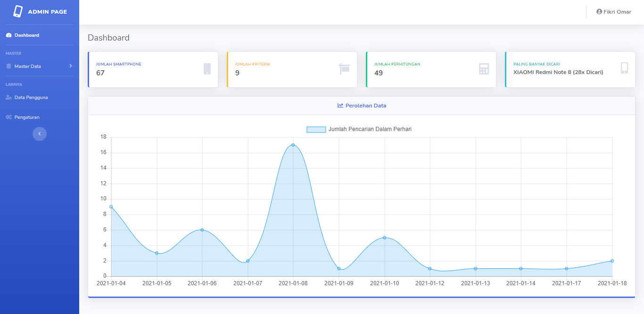Click the 2021-01-04 data point
The height and width of the screenshot is (314, 644).
[x=111, y=207]
